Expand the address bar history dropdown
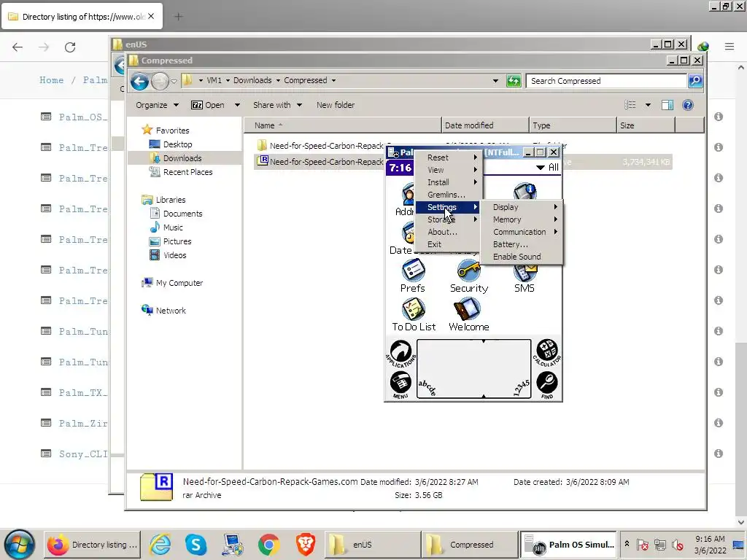 (495, 81)
